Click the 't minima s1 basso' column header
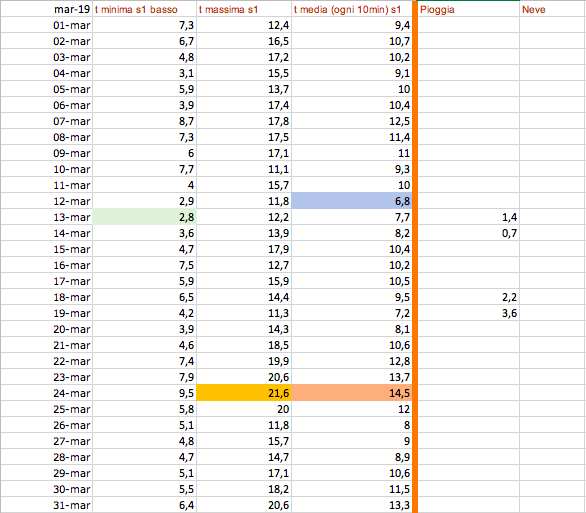 [144, 9]
